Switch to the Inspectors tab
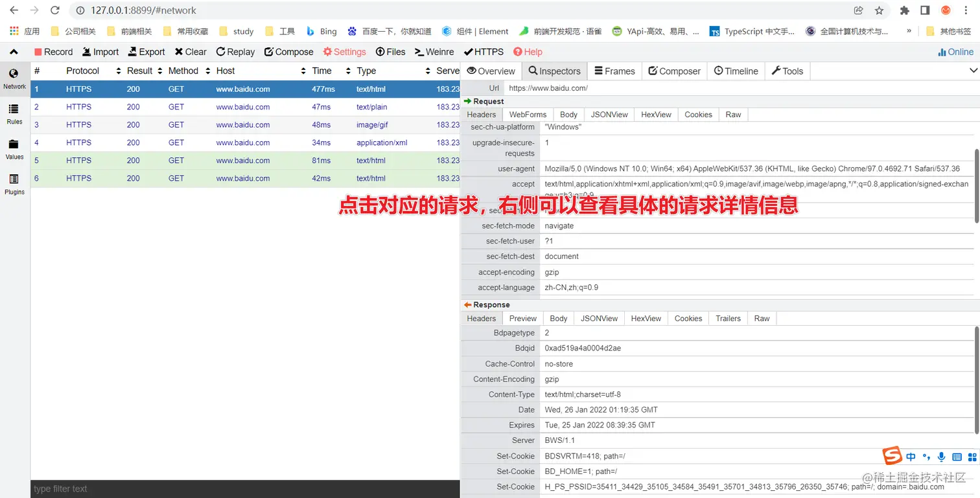Screen dimensions: 980x498 click(554, 71)
